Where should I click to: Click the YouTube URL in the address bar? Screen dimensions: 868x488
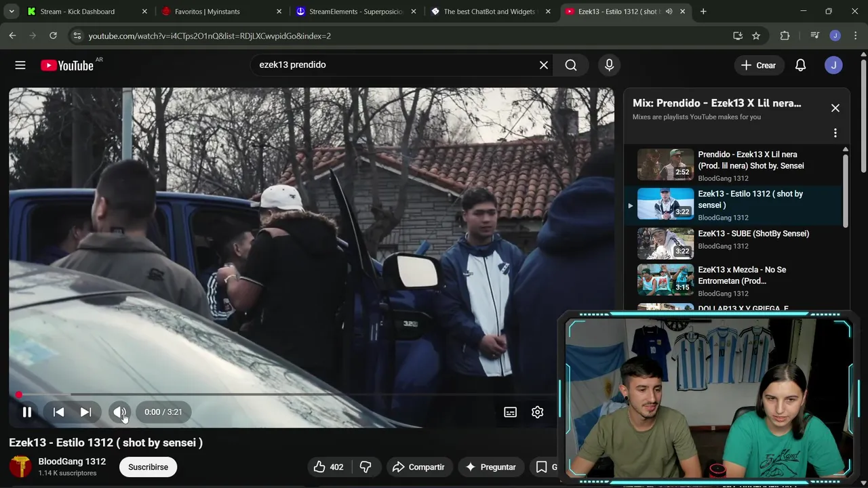(210, 36)
